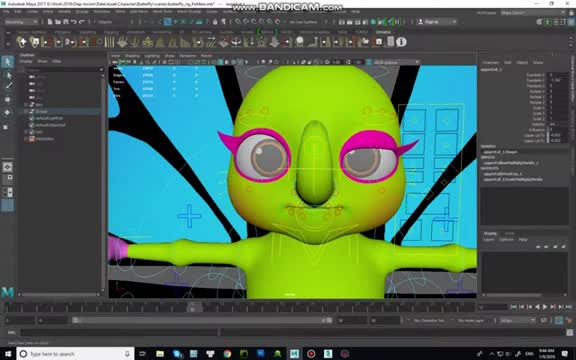Image resolution: width=576 pixels, height=360 pixels.
Task: Open the viewport Panels menu
Action: pos(206,56)
